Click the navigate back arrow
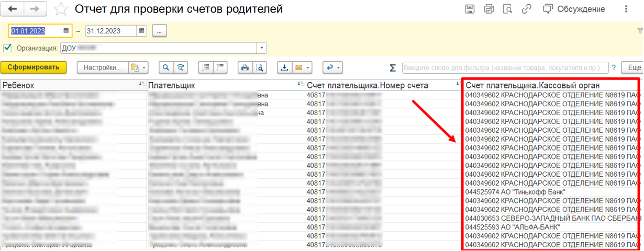The image size is (644, 251). pyautogui.click(x=13, y=9)
